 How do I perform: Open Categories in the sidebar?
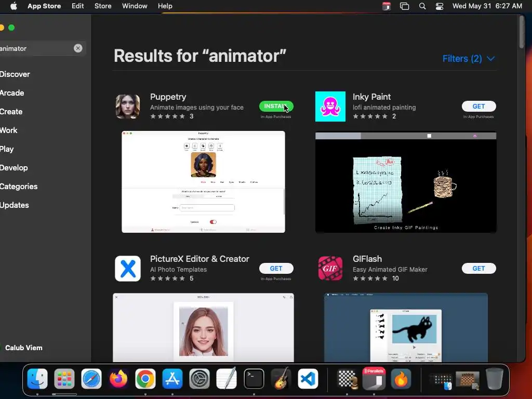tap(19, 187)
